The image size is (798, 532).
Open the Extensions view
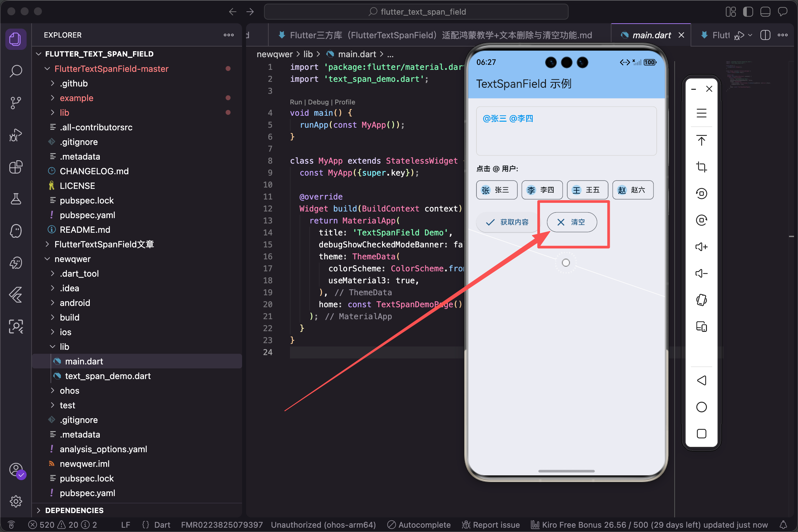[x=16, y=167]
